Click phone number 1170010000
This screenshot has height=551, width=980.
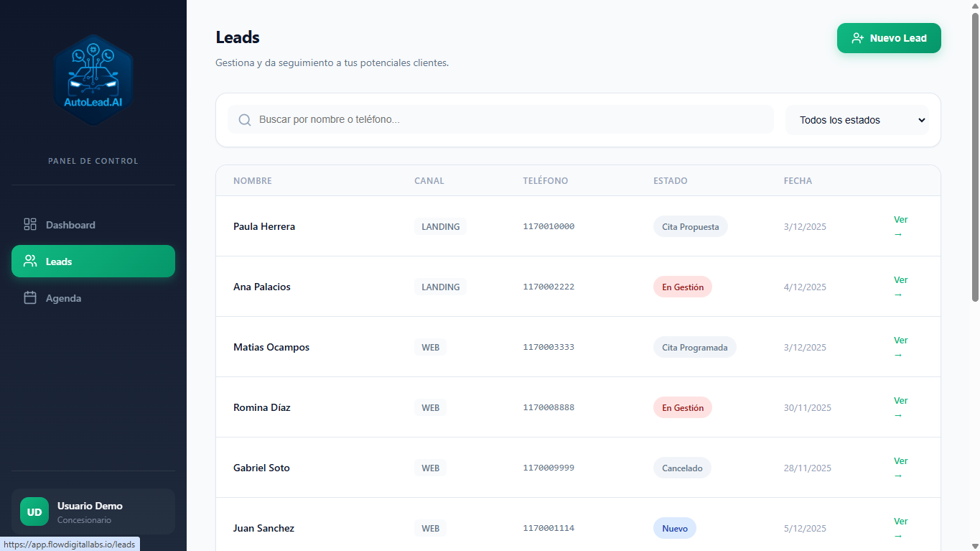click(549, 226)
